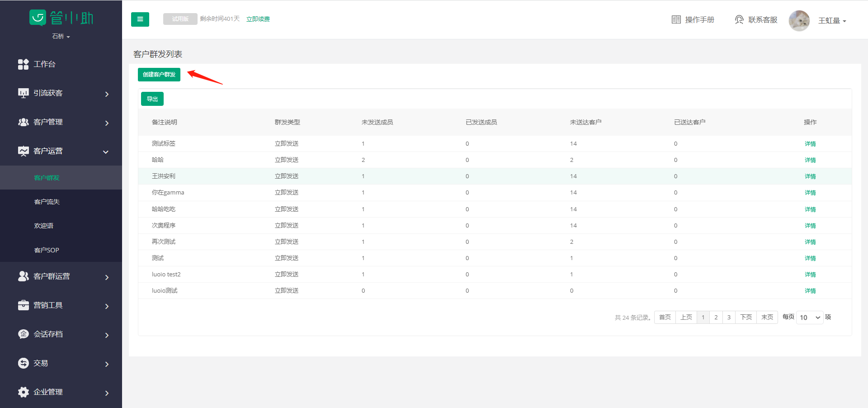Click the 引流获客 presentation icon
868x408 pixels.
point(24,93)
